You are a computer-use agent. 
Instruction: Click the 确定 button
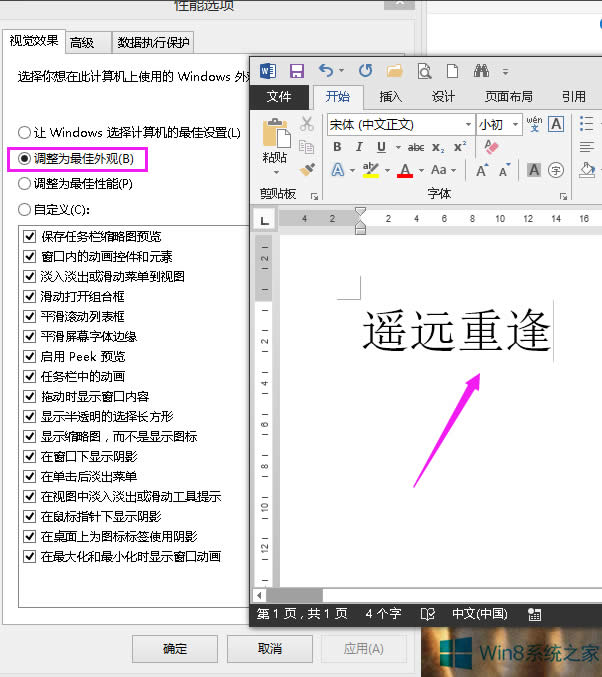175,649
